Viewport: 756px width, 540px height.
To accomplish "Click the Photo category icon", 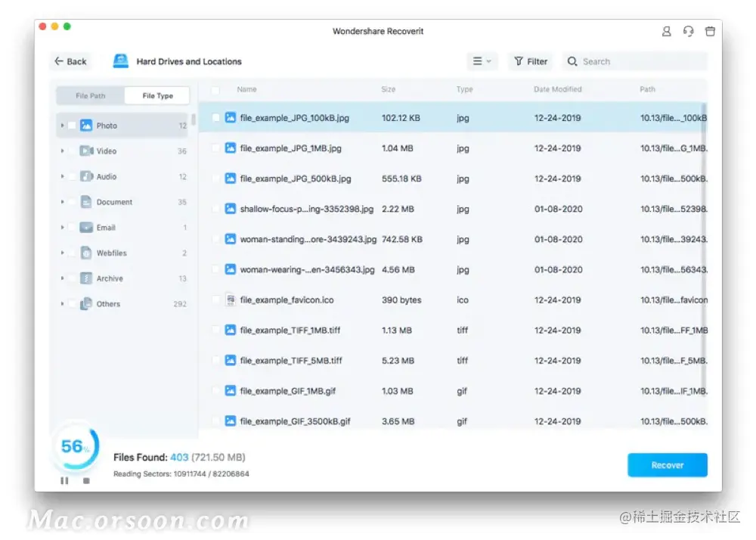I will [86, 126].
